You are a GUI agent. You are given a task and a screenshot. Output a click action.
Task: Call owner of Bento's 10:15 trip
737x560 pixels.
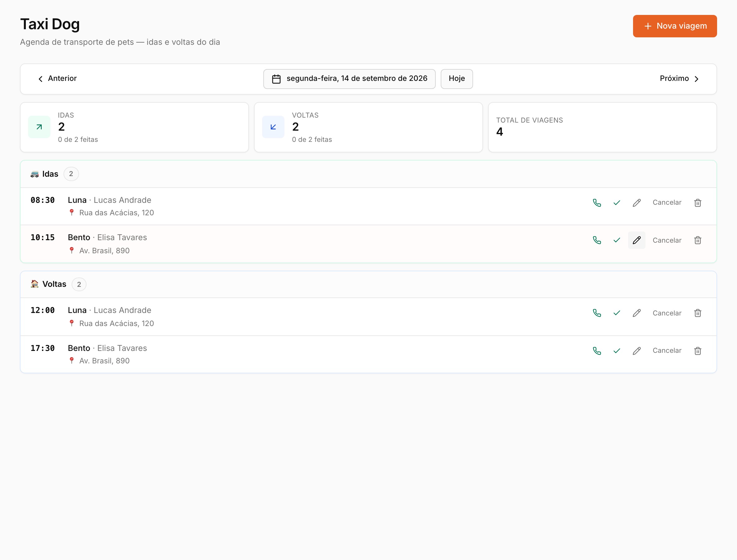(597, 240)
